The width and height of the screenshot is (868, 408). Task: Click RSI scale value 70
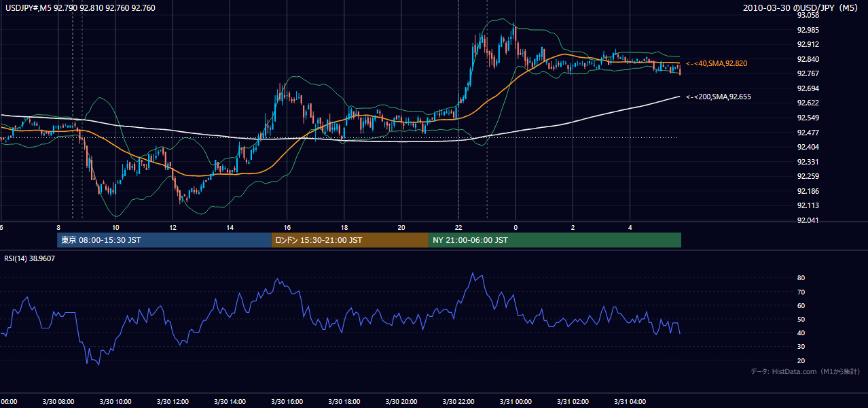801,292
